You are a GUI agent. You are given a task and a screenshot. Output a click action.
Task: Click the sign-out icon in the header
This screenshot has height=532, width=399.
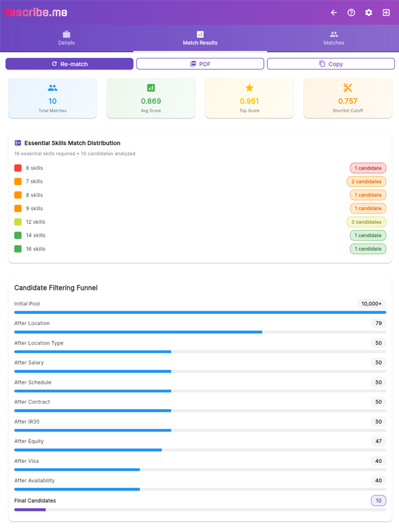(386, 12)
